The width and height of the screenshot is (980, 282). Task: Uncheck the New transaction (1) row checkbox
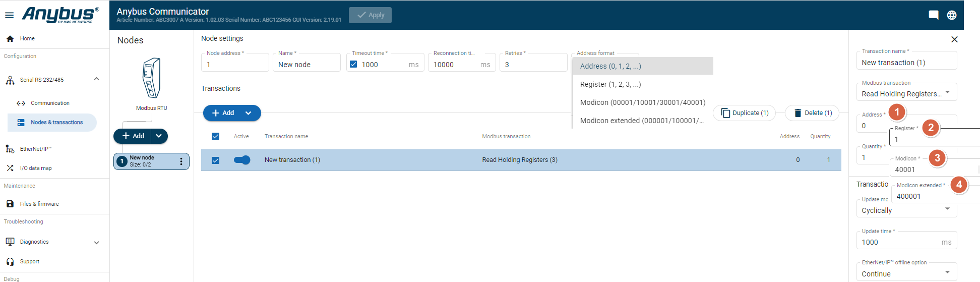coord(215,160)
